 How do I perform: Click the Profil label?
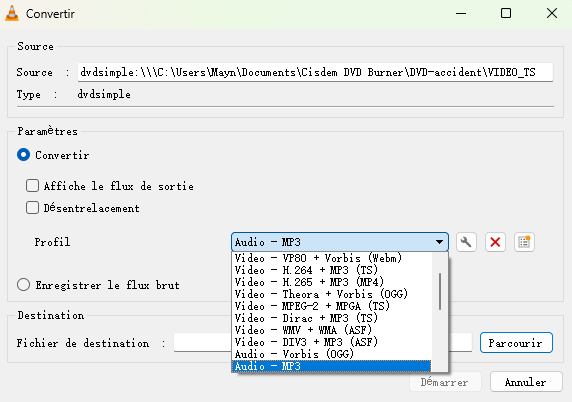52,242
